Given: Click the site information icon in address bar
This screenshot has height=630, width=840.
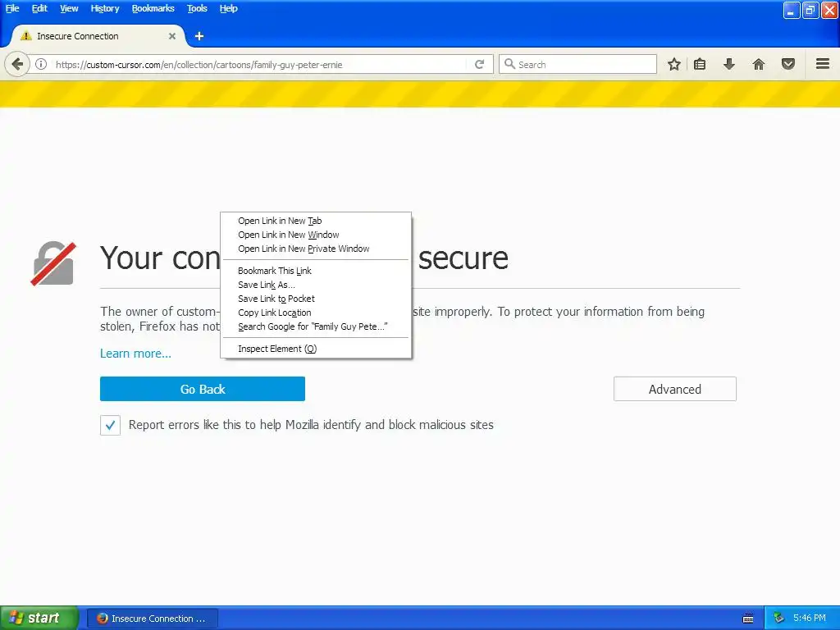Looking at the screenshot, I should pos(41,64).
